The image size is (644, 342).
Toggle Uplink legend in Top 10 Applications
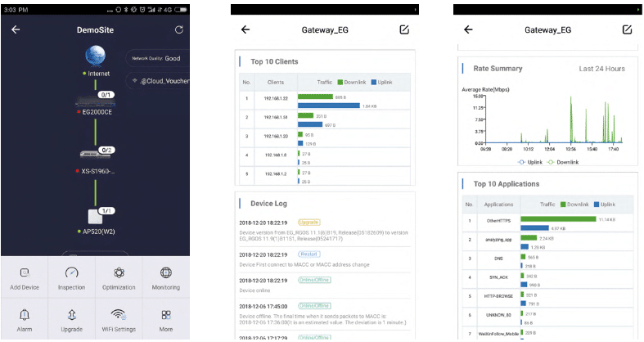(x=605, y=205)
